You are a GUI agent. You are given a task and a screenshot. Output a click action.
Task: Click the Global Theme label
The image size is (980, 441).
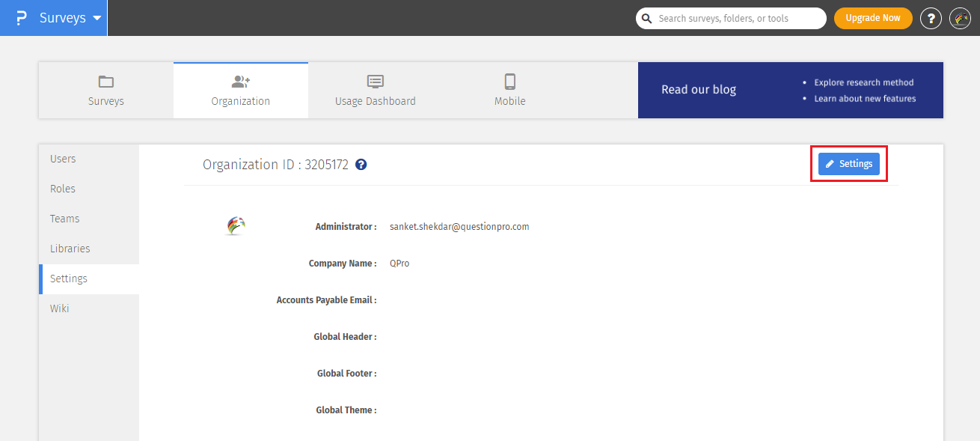(x=346, y=410)
